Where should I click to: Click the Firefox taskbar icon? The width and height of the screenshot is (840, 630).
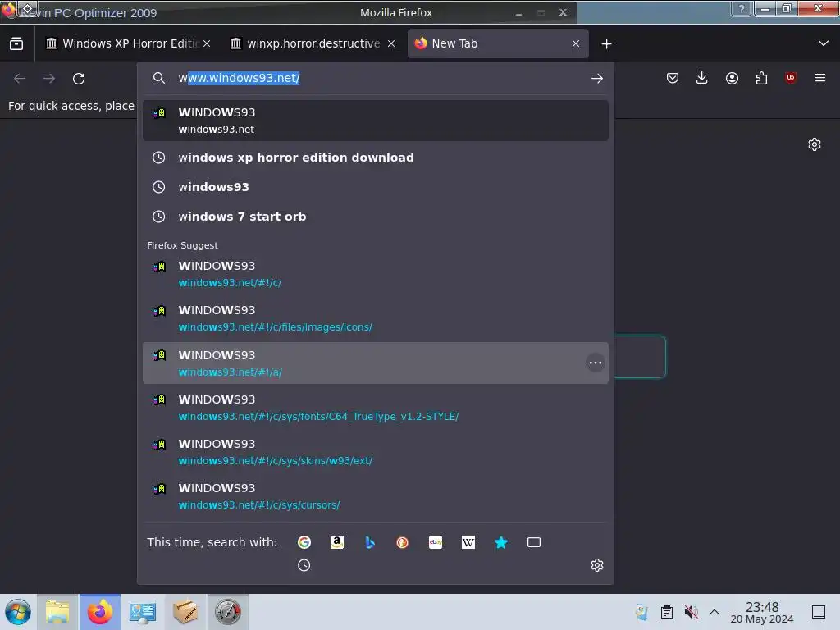100,612
